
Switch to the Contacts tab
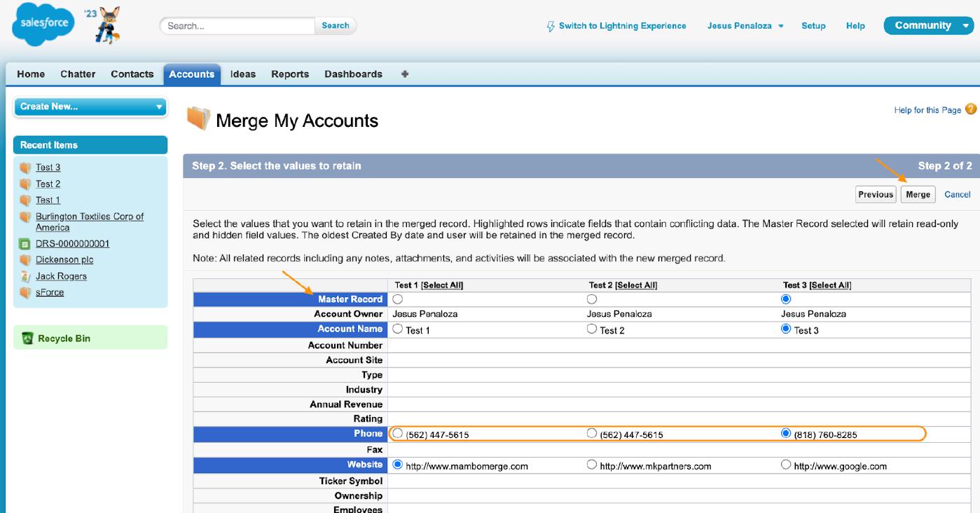(x=132, y=74)
